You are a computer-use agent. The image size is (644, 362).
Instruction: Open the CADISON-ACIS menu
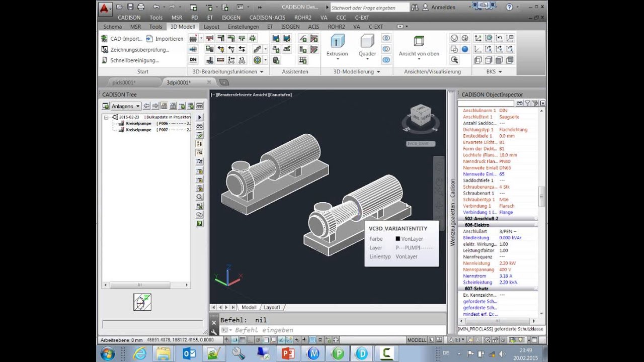click(x=267, y=18)
